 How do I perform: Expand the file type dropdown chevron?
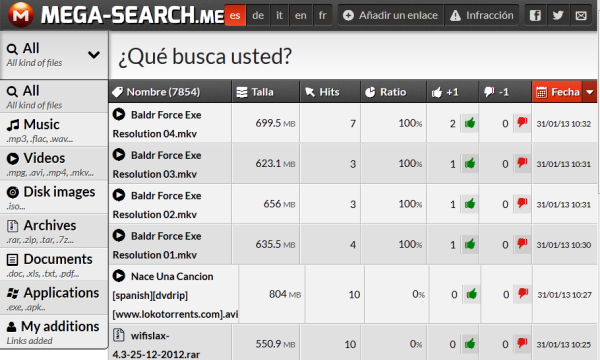pyautogui.click(x=94, y=55)
